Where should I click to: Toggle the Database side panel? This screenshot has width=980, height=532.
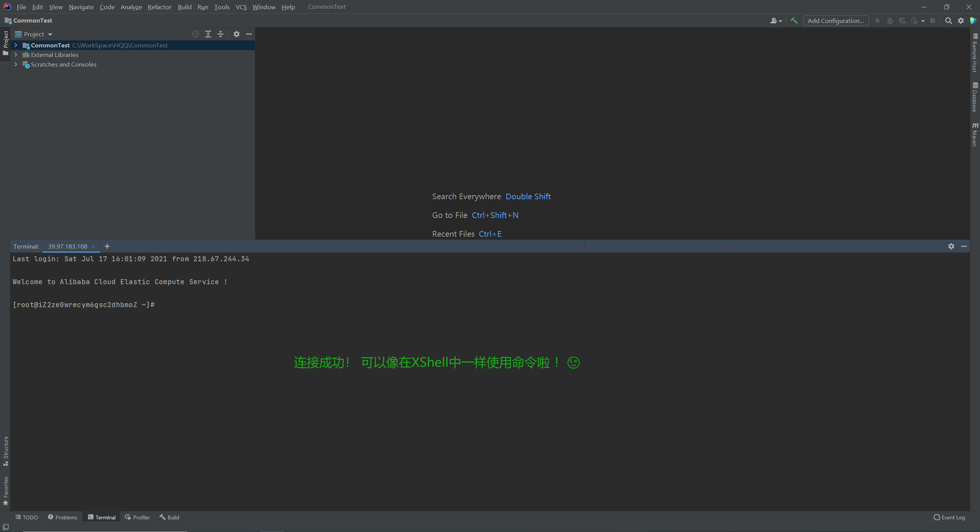pyautogui.click(x=975, y=97)
